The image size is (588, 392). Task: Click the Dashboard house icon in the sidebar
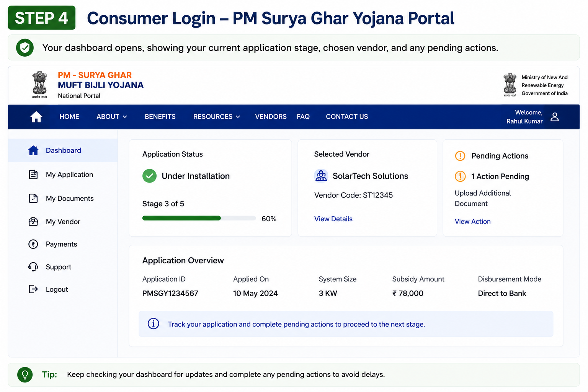[x=33, y=150]
